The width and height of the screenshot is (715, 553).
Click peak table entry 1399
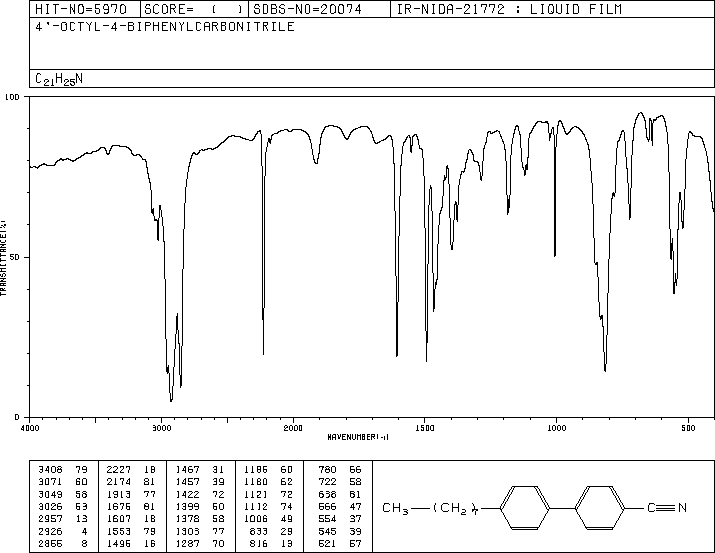(187, 506)
